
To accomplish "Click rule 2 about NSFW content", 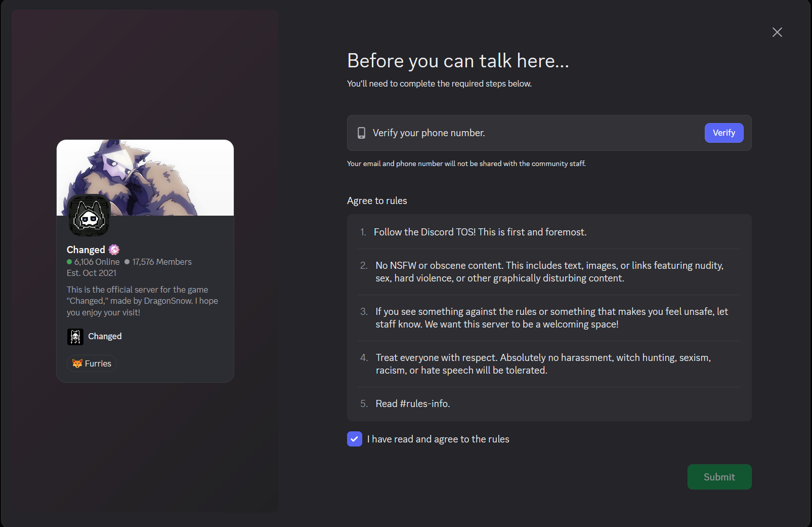I will (x=549, y=272).
